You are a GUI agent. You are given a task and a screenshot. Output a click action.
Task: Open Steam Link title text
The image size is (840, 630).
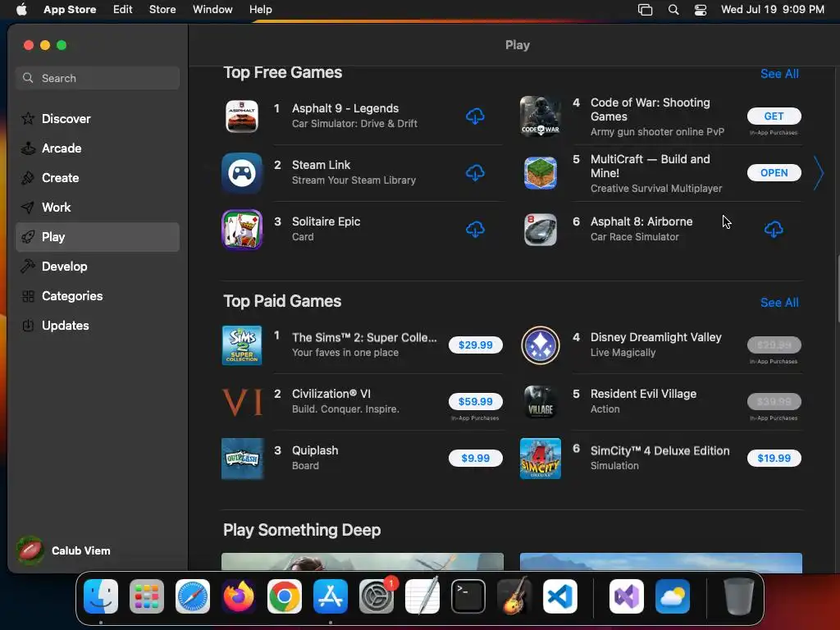click(x=321, y=165)
